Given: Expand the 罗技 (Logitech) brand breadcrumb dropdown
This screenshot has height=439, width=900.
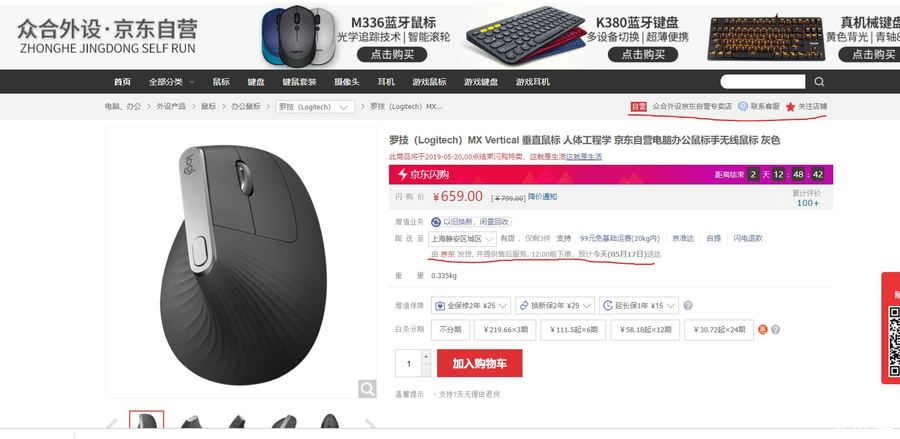Looking at the screenshot, I should (x=315, y=107).
